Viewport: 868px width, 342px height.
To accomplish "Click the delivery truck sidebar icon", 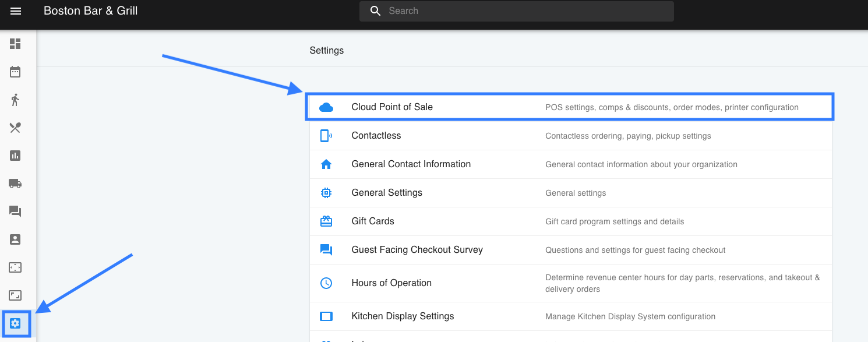I will (15, 184).
